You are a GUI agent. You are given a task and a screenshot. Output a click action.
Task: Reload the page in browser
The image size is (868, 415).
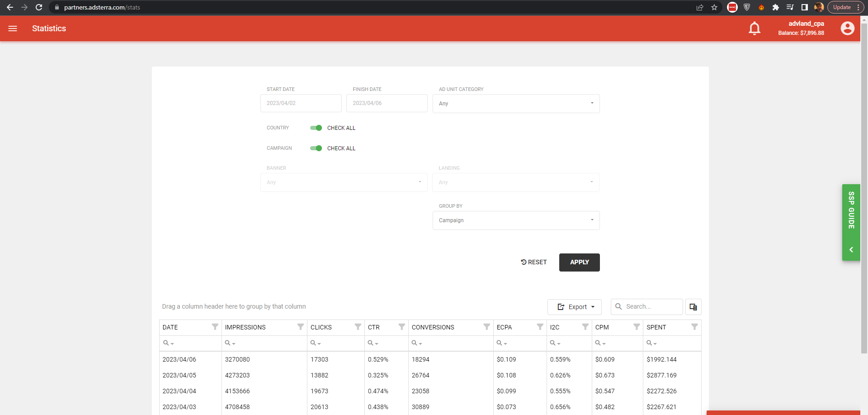pyautogui.click(x=39, y=7)
